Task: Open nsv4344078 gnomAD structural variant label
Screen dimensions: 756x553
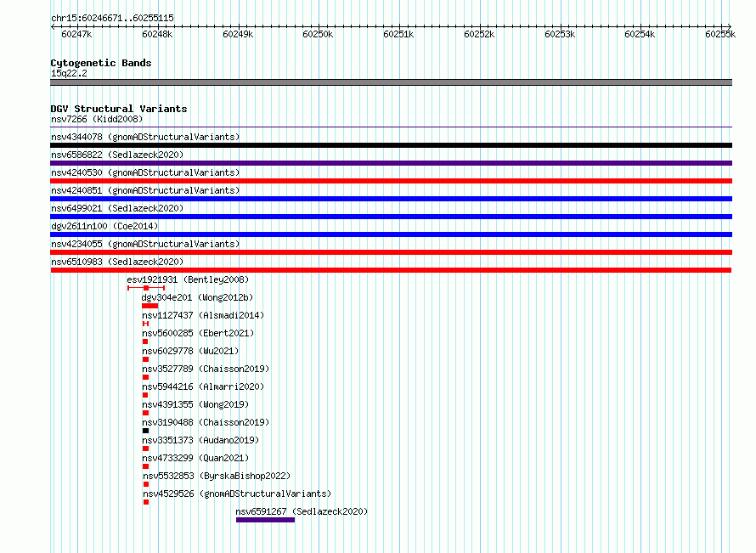Action: [x=145, y=137]
